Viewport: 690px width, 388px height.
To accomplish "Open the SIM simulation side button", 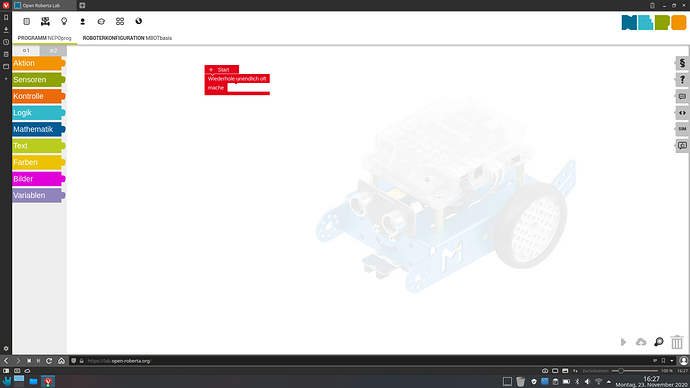I will click(682, 129).
